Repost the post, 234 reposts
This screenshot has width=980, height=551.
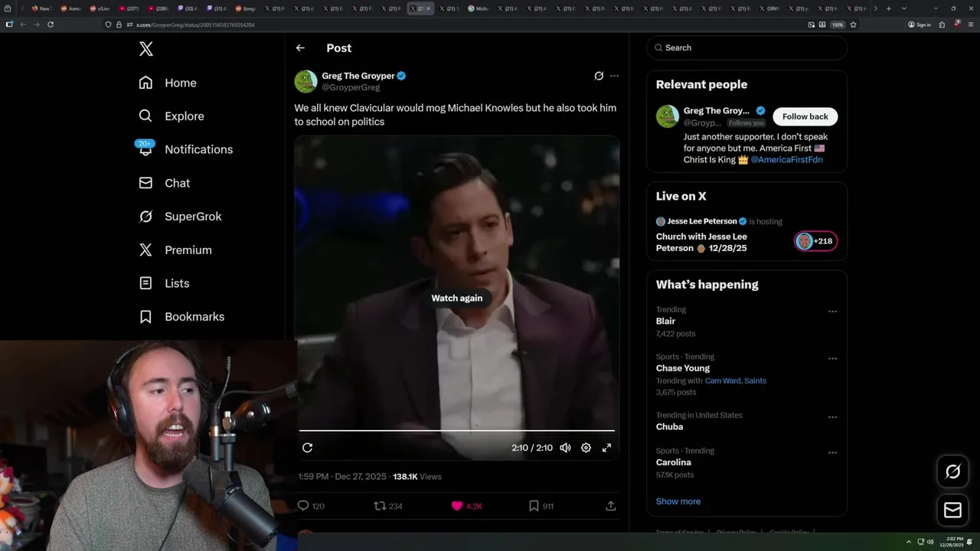click(x=387, y=506)
